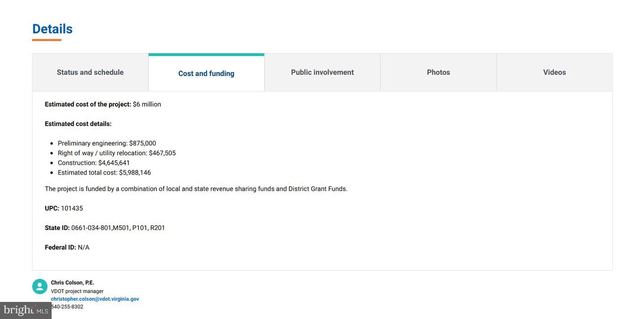Click the $6 million estimated cost text

(x=147, y=104)
